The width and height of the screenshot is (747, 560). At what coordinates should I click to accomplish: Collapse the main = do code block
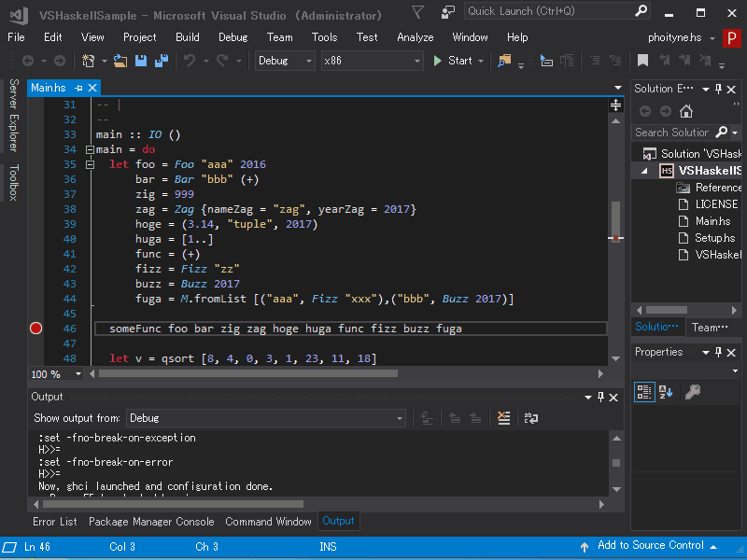[90, 149]
